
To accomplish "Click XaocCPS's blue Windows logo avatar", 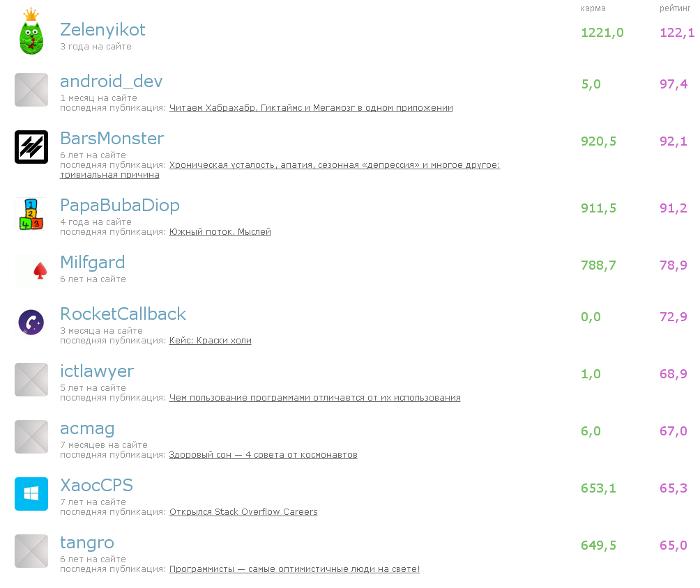I will click(31, 494).
